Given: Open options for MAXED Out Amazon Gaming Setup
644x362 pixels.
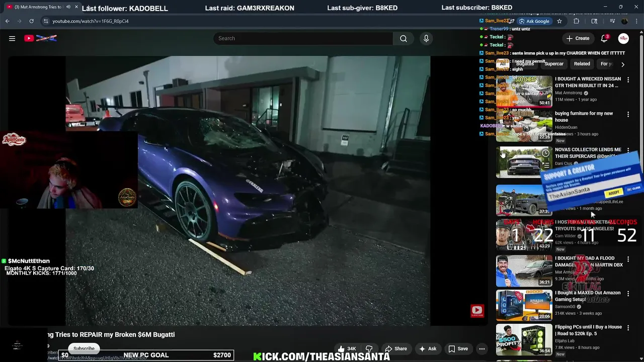Looking at the screenshot, I should point(628,294).
